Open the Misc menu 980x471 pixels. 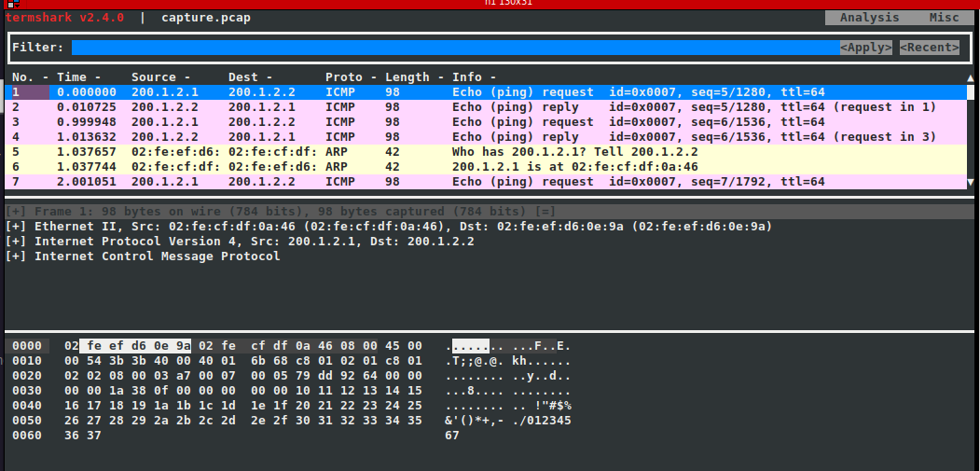[943, 18]
